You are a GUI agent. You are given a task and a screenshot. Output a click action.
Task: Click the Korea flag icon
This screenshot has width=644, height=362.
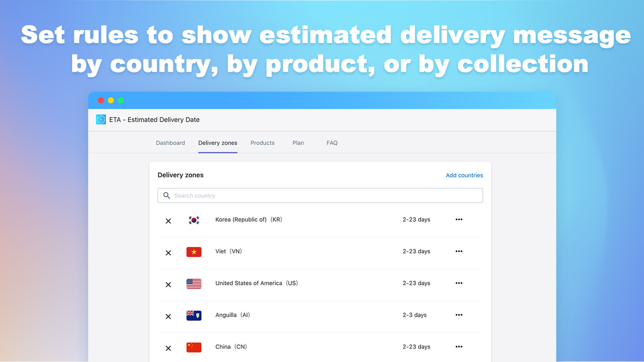pos(194,220)
